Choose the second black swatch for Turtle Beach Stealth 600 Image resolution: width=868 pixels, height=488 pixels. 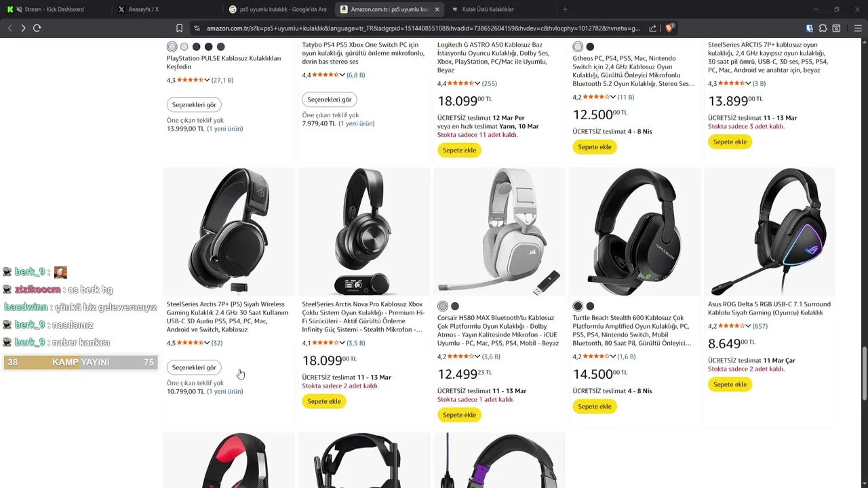coord(590,306)
